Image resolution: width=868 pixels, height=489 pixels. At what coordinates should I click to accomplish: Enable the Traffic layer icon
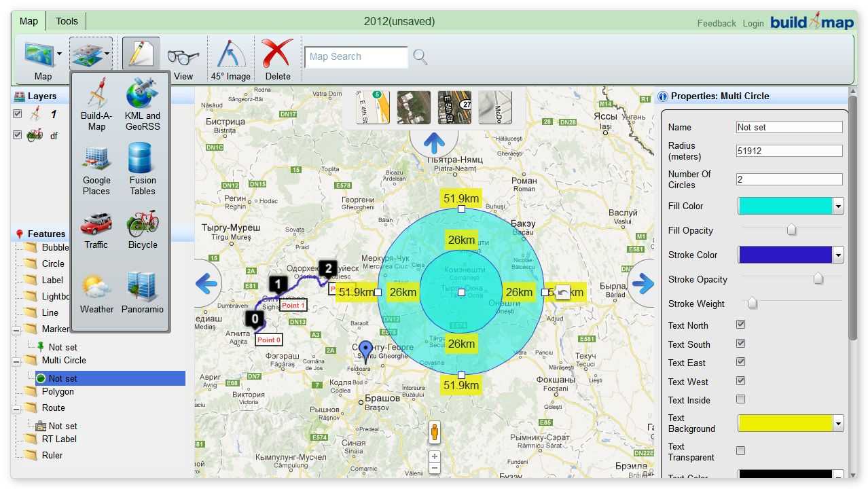point(96,230)
